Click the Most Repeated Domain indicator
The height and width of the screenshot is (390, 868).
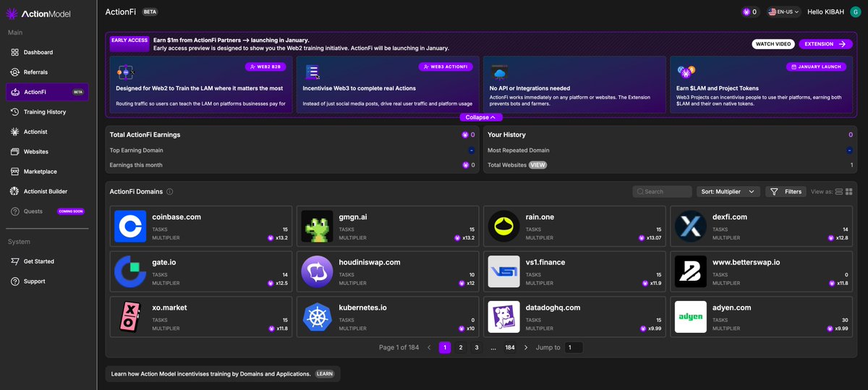pyautogui.click(x=850, y=151)
